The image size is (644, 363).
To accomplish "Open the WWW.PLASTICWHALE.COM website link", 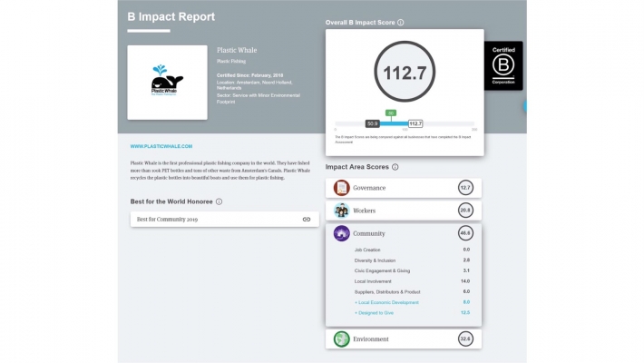I will [x=161, y=146].
